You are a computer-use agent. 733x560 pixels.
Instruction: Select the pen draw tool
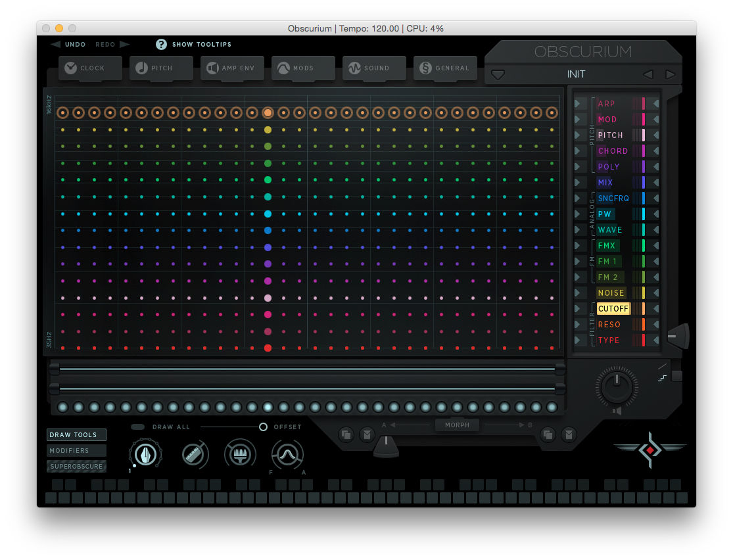tap(145, 454)
